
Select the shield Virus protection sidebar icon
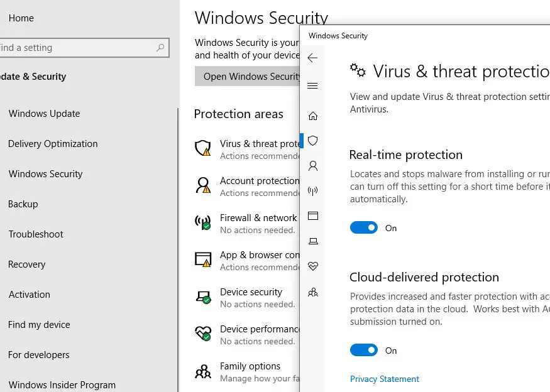312,141
